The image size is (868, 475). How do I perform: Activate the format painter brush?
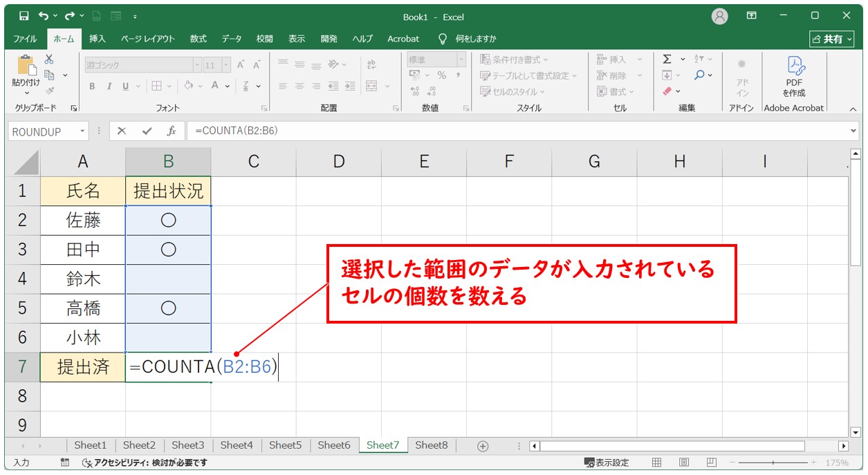[x=49, y=90]
